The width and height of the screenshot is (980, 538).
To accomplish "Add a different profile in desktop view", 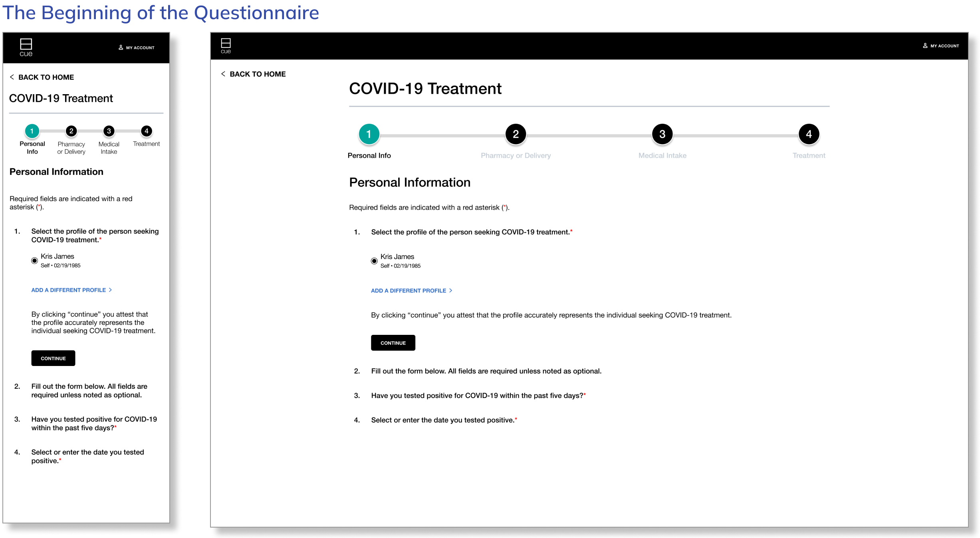I will coord(411,291).
